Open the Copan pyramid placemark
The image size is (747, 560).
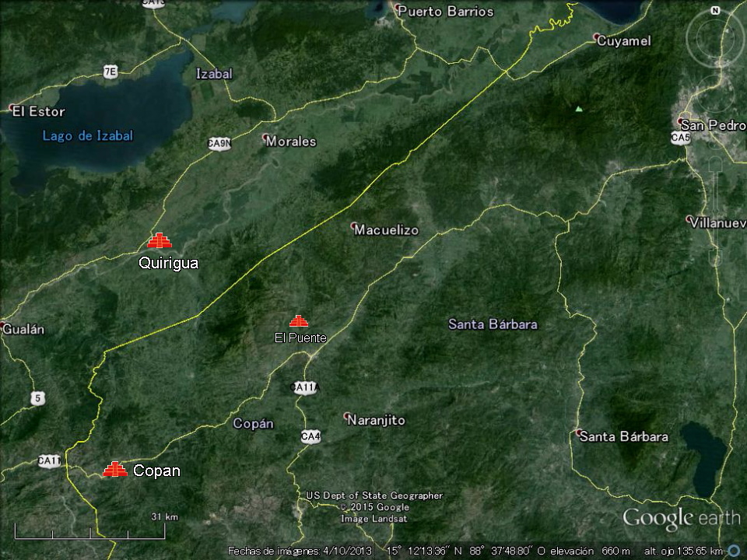(x=115, y=469)
